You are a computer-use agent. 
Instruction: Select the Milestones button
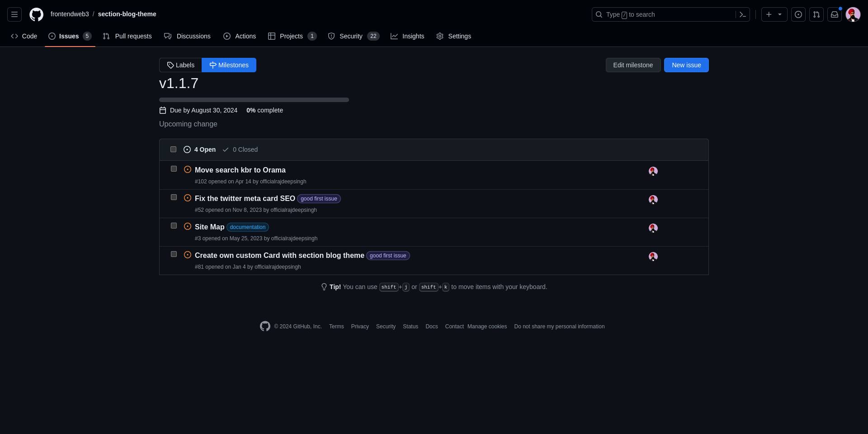tap(229, 65)
